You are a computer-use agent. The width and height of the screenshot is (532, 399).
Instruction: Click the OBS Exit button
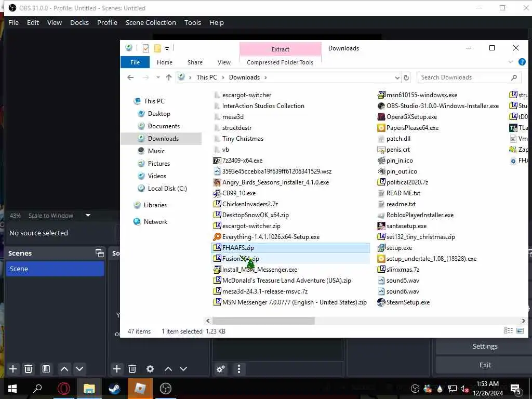[x=485, y=365]
